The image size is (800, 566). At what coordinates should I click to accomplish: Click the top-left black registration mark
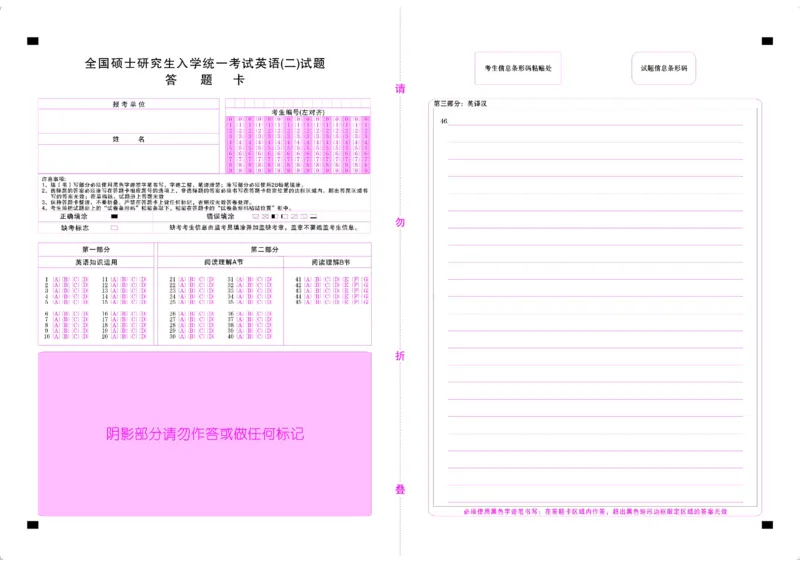coord(32,42)
